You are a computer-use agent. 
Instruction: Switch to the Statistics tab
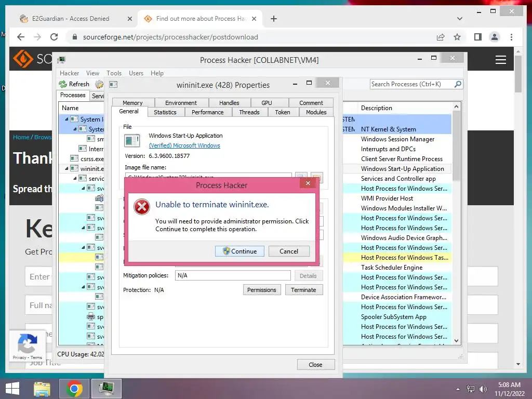[x=165, y=112]
